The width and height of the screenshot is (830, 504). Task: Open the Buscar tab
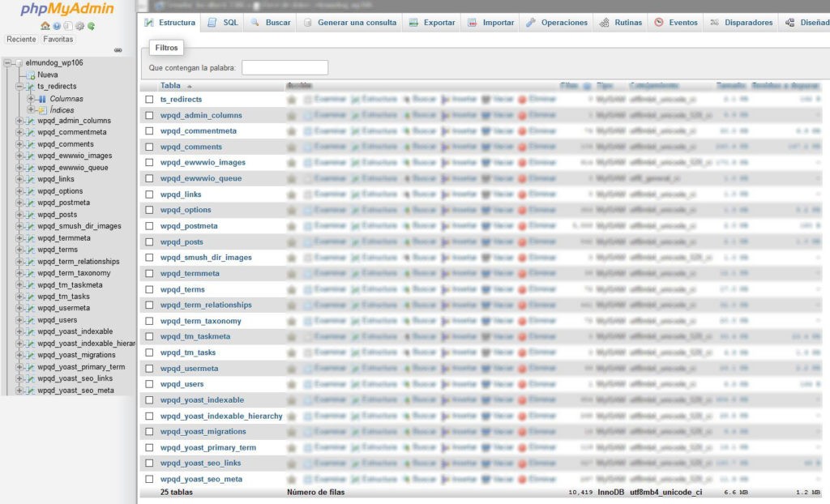[x=271, y=23]
